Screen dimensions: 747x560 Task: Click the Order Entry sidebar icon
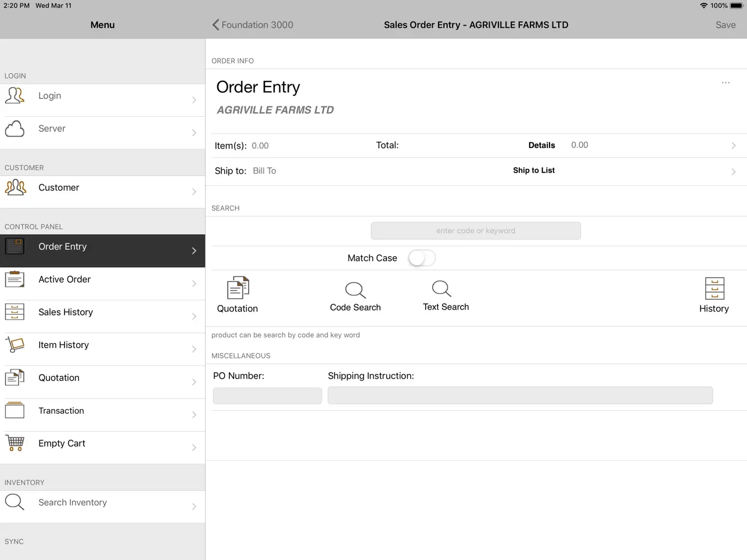click(x=15, y=247)
